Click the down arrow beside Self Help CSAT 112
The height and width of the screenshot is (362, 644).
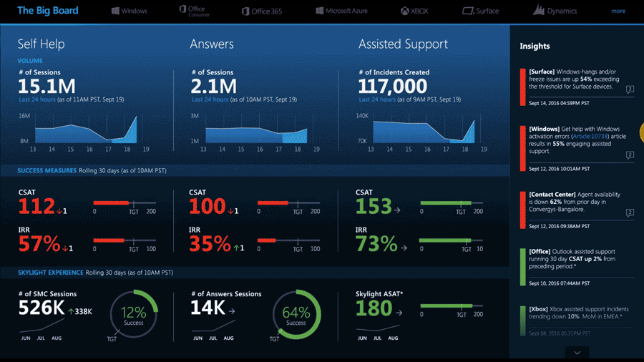(59, 211)
